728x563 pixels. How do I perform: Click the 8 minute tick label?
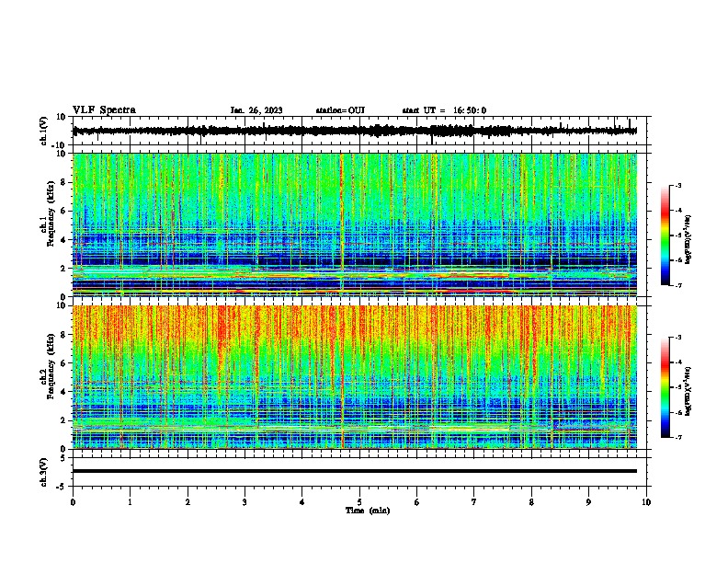[531, 502]
